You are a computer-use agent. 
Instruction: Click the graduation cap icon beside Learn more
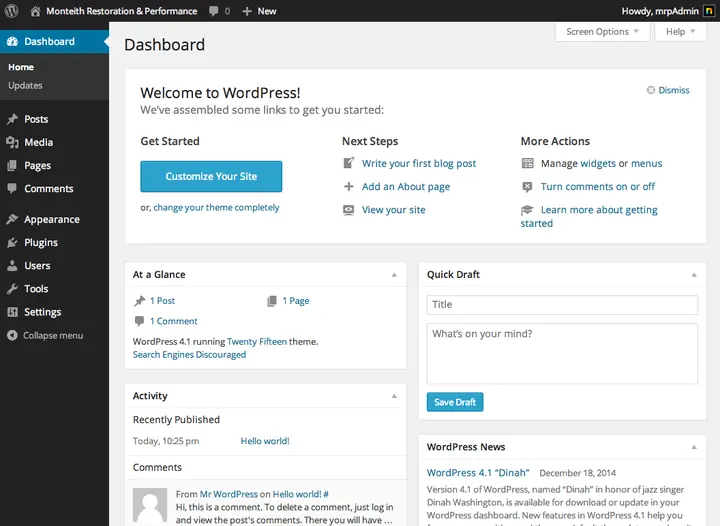[x=527, y=210]
